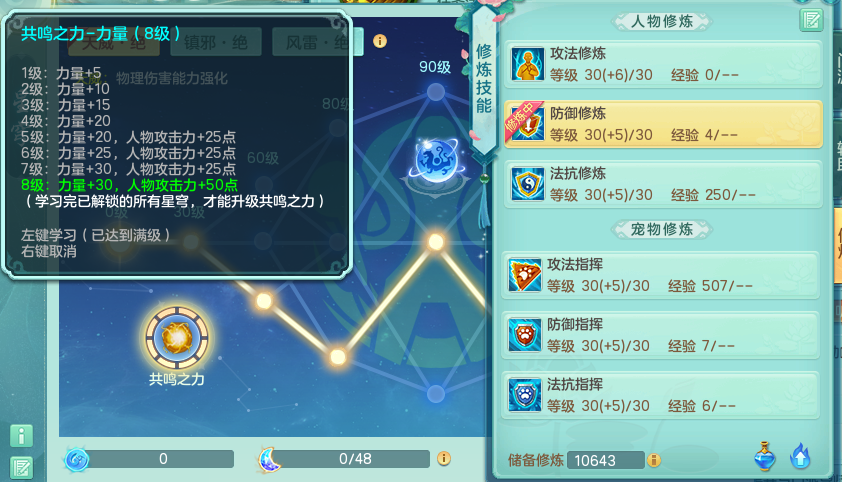Select the 防御指挥 pet shield icon

point(525,335)
